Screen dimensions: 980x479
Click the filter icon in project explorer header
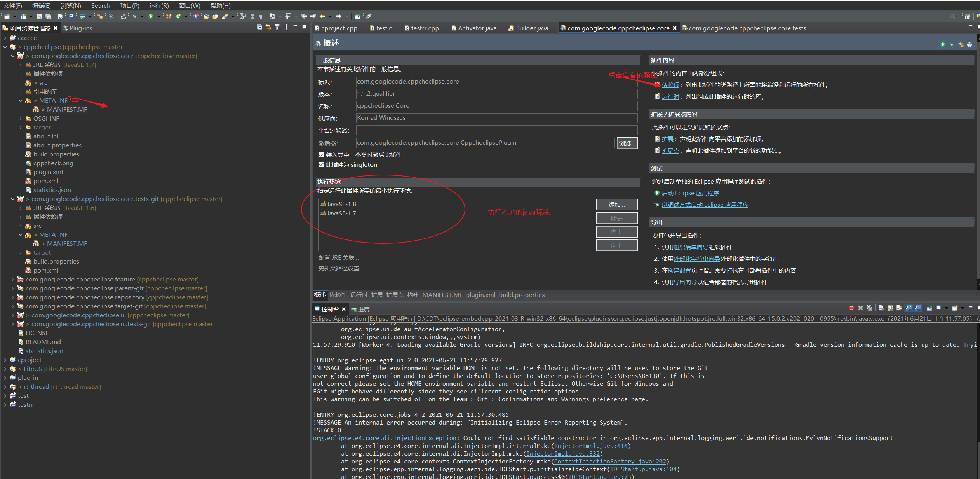(277, 27)
